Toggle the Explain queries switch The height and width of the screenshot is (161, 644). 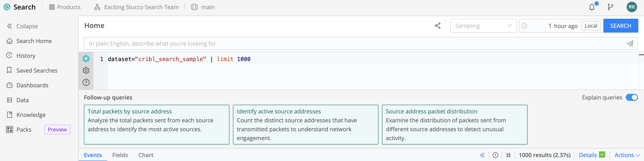click(631, 97)
